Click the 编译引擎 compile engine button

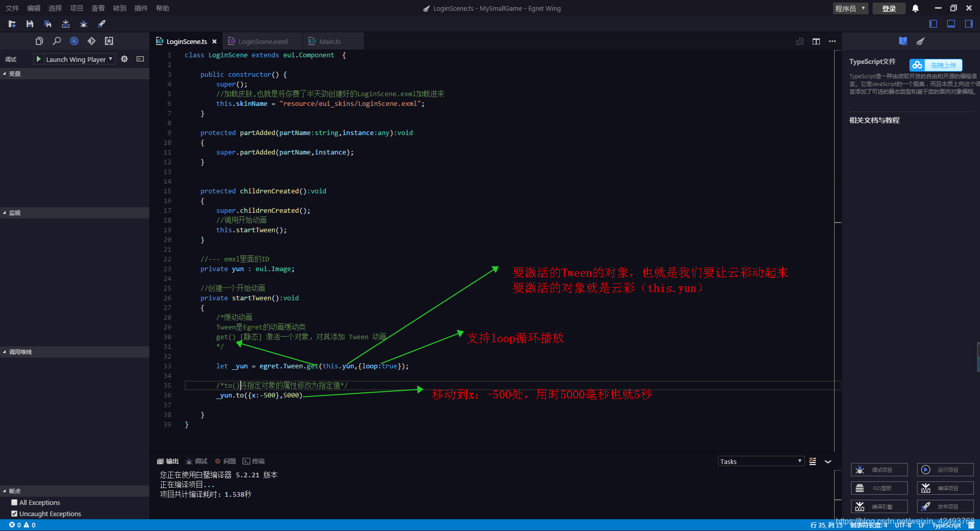[879, 506]
